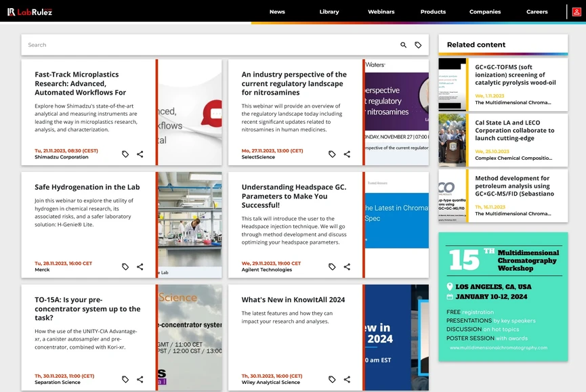
Task: Open the nitrosamines industry perspective title
Action: (294, 83)
